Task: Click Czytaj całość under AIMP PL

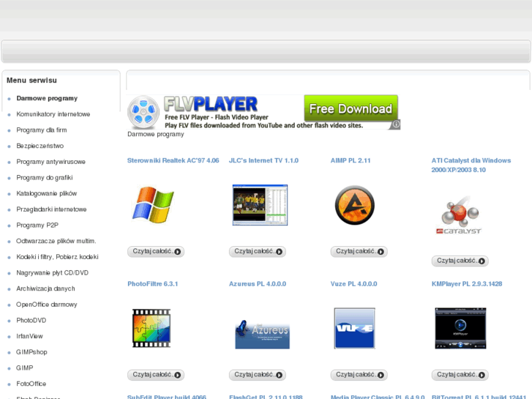Action: [x=359, y=252]
